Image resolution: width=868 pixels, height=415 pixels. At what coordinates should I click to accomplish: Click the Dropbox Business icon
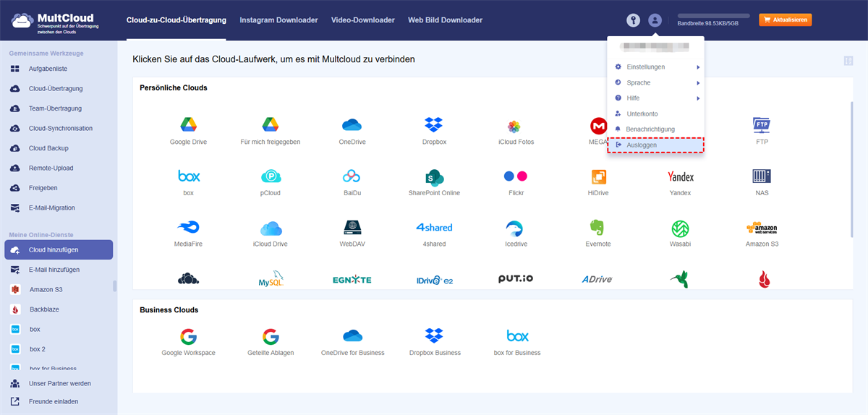pos(434,336)
